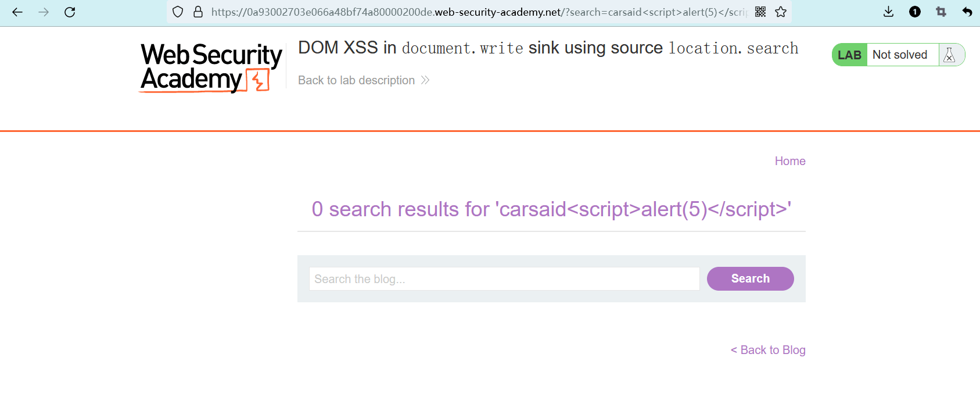Reload the current lab page

[70, 12]
